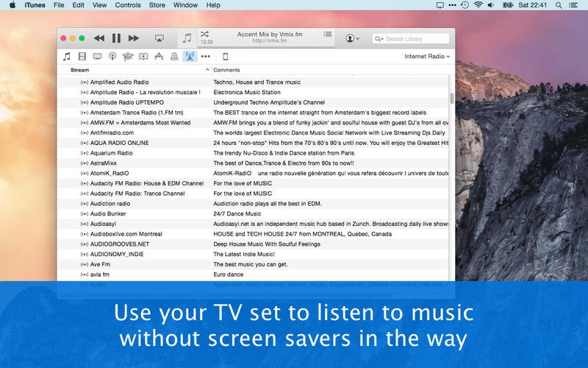Open the Wi-Fi status menu
The image size is (588, 368).
[478, 5]
